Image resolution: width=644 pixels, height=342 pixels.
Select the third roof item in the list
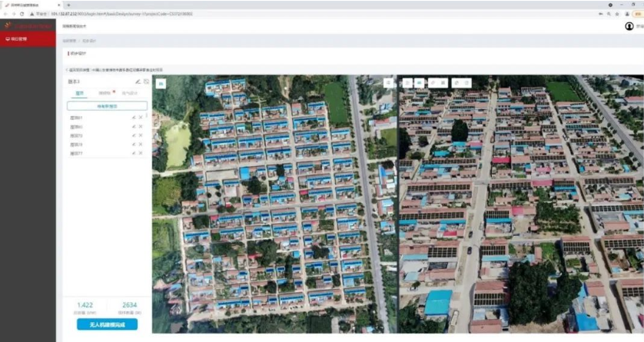click(76, 135)
